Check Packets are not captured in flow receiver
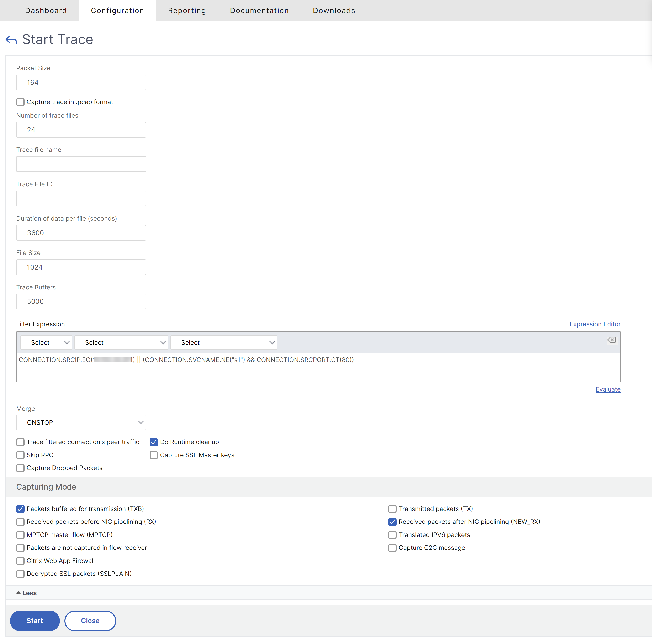Image resolution: width=652 pixels, height=644 pixels. pyautogui.click(x=20, y=548)
